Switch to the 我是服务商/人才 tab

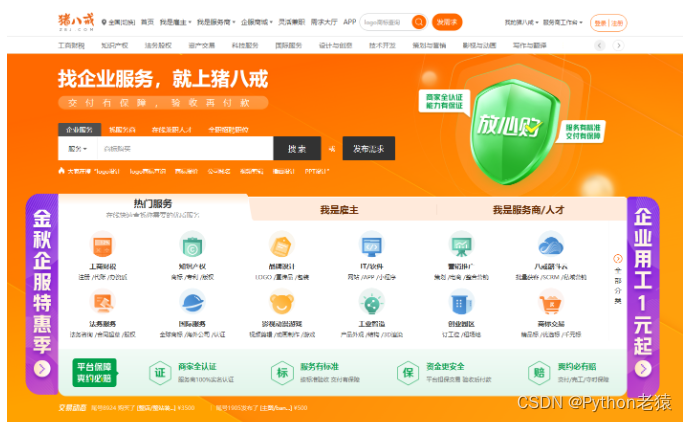[528, 210]
